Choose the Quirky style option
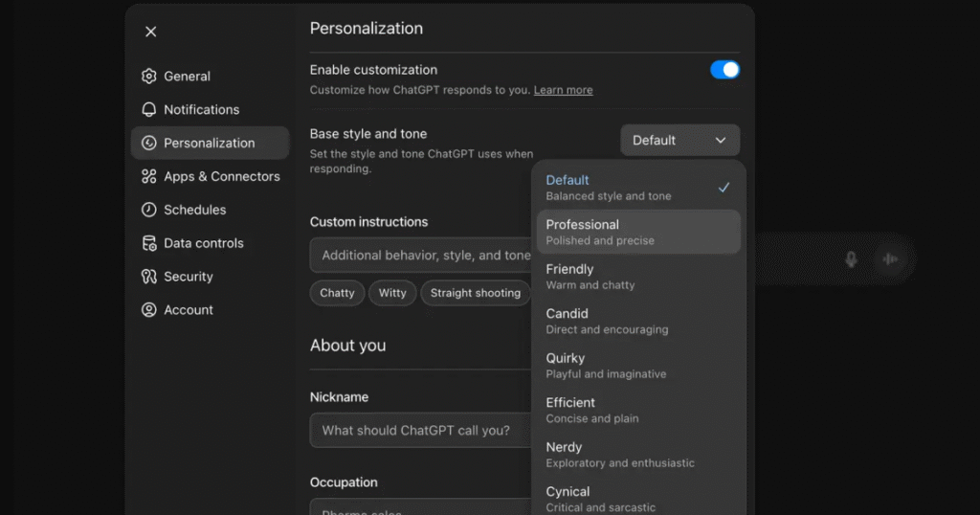 coord(638,366)
